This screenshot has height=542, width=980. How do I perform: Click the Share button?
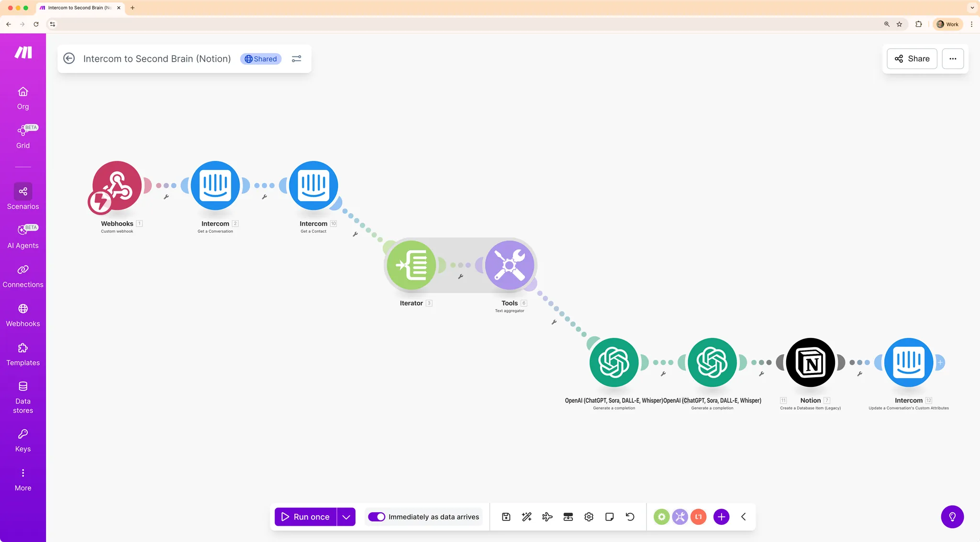coord(912,58)
